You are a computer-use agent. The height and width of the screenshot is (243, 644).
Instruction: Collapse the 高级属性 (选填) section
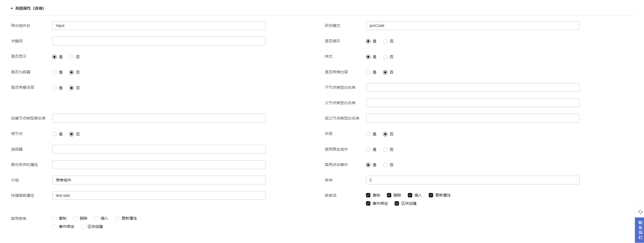pyautogui.click(x=12, y=9)
